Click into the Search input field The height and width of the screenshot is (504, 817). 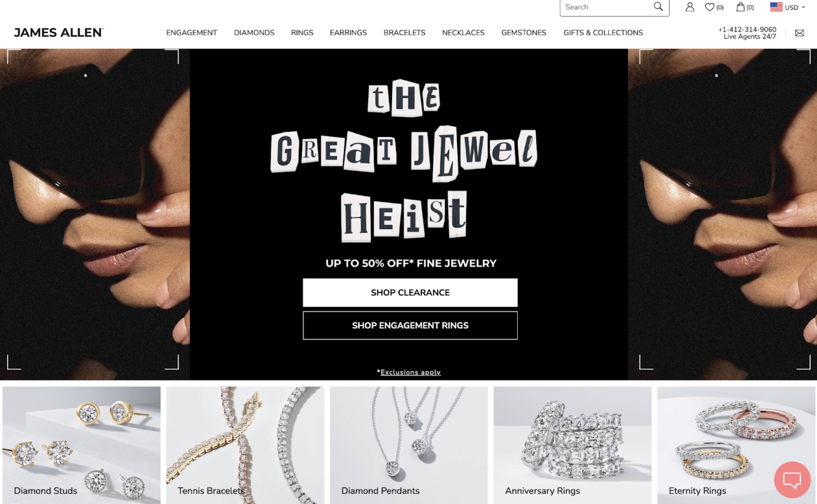[x=607, y=7]
